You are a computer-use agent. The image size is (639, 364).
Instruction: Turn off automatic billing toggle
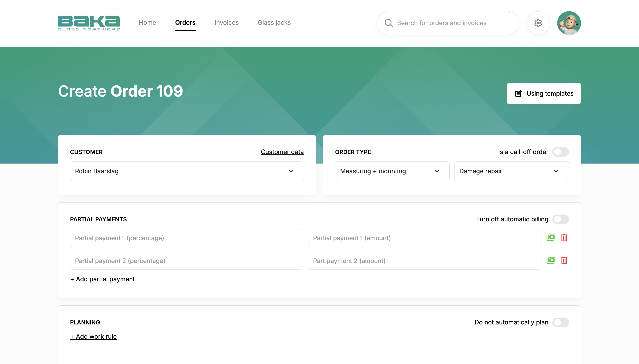560,219
